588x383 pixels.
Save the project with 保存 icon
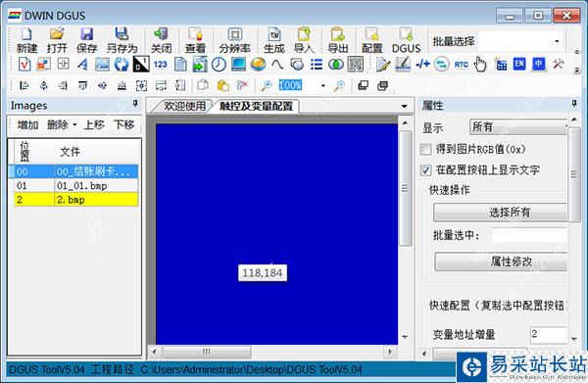pyautogui.click(x=86, y=40)
